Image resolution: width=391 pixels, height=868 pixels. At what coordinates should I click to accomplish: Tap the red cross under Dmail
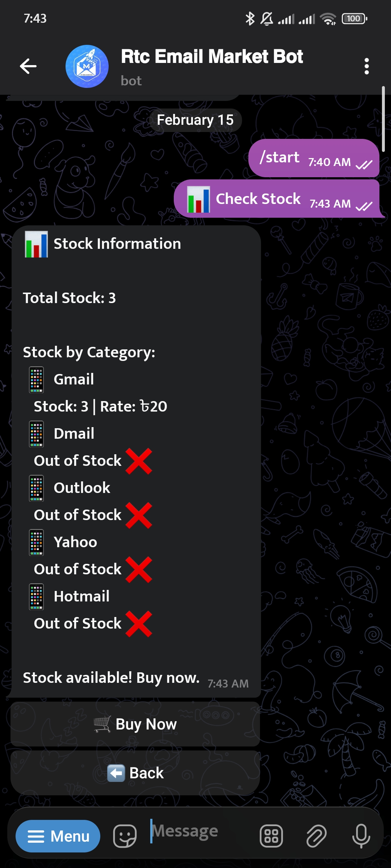(139, 461)
